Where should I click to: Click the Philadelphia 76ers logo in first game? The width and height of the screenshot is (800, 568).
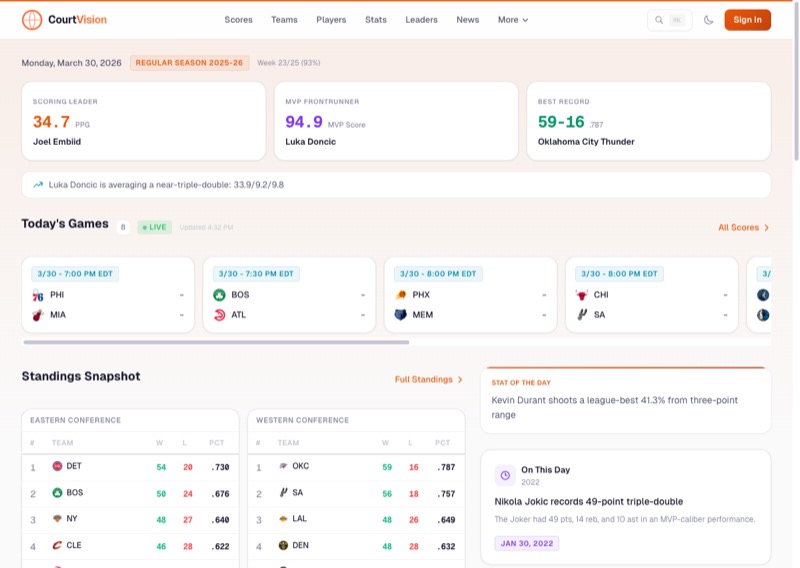[x=38, y=295]
